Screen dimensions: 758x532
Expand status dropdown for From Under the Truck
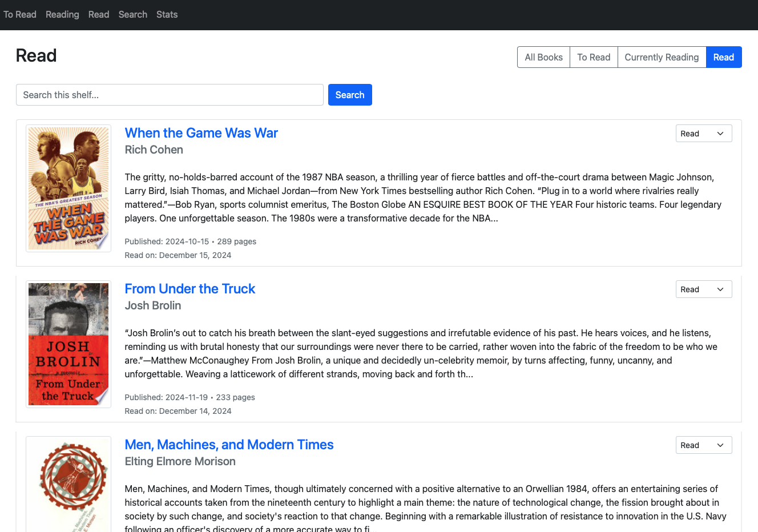(703, 289)
